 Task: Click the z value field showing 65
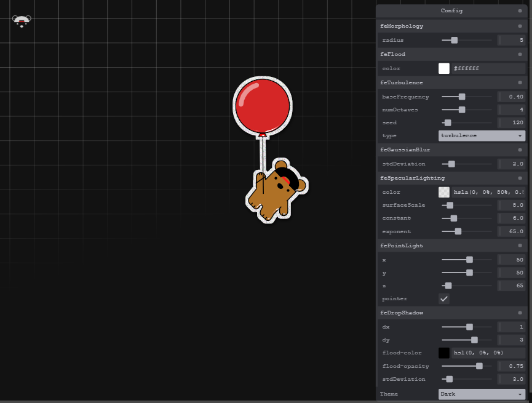[511, 285]
